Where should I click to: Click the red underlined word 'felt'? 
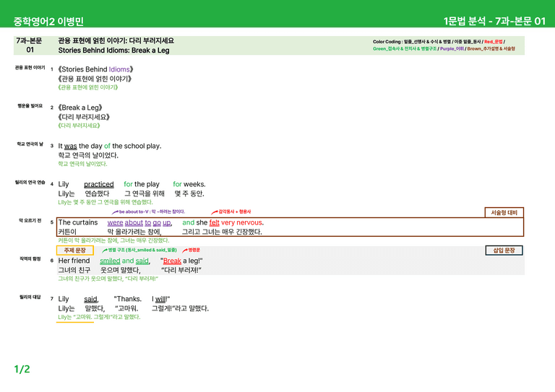(x=214, y=222)
